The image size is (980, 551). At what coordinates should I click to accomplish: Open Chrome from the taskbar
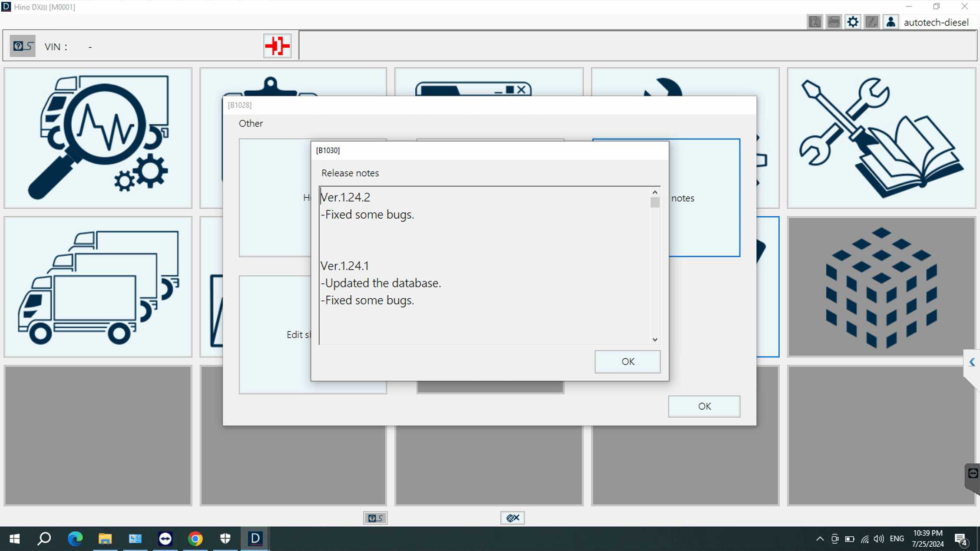tap(195, 539)
